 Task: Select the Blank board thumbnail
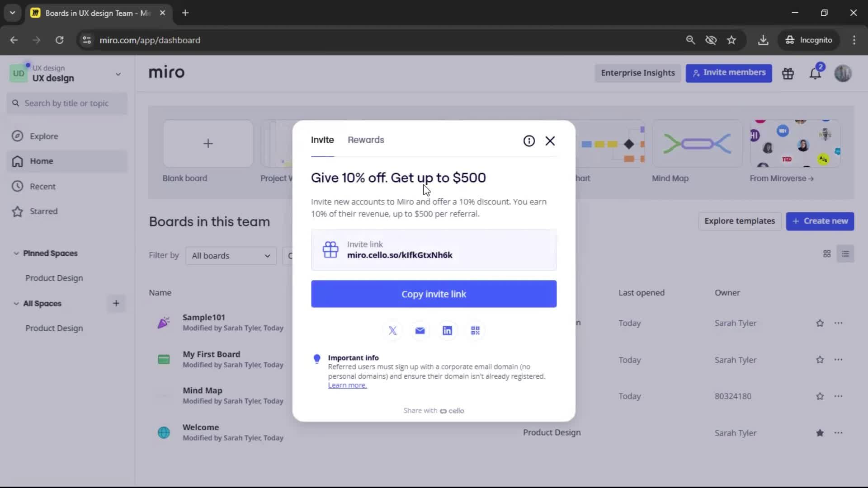(208, 144)
